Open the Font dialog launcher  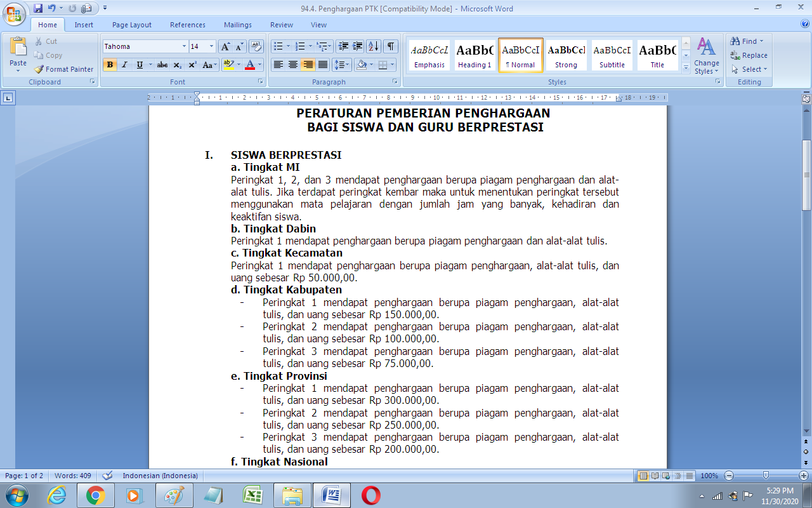pyautogui.click(x=260, y=82)
